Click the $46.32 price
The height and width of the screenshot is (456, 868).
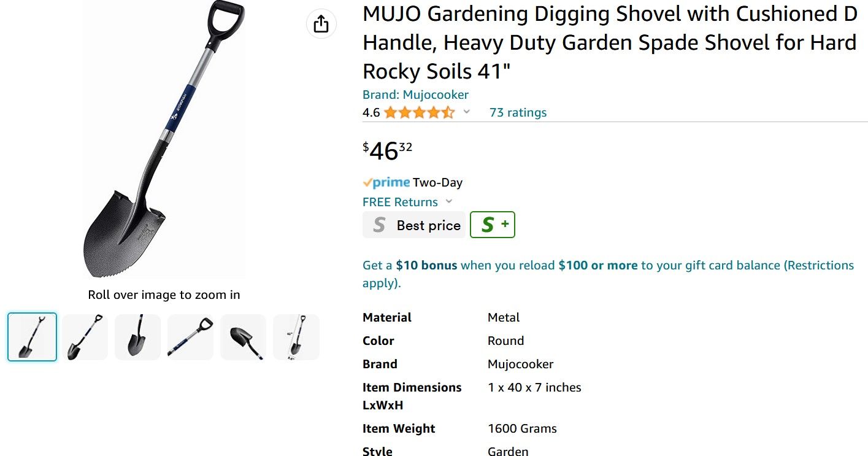[x=388, y=151]
